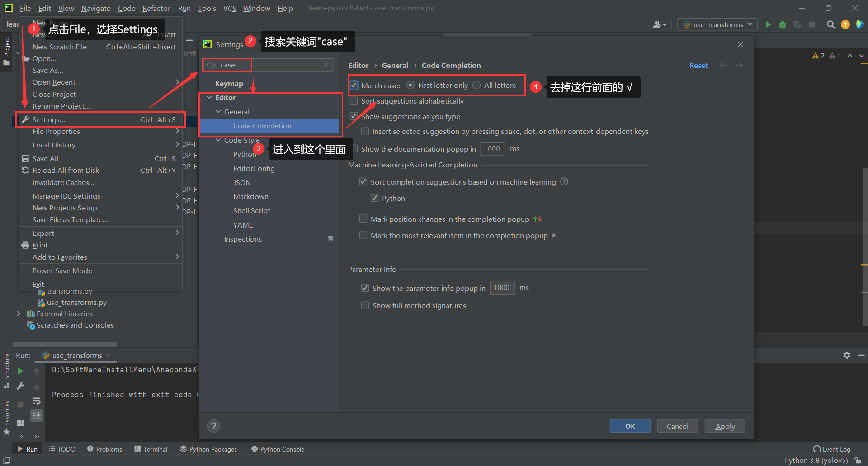Viewport: 868px width, 466px height.
Task: Toggle Sort completion suggestions based on machine learning
Action: pyautogui.click(x=363, y=181)
